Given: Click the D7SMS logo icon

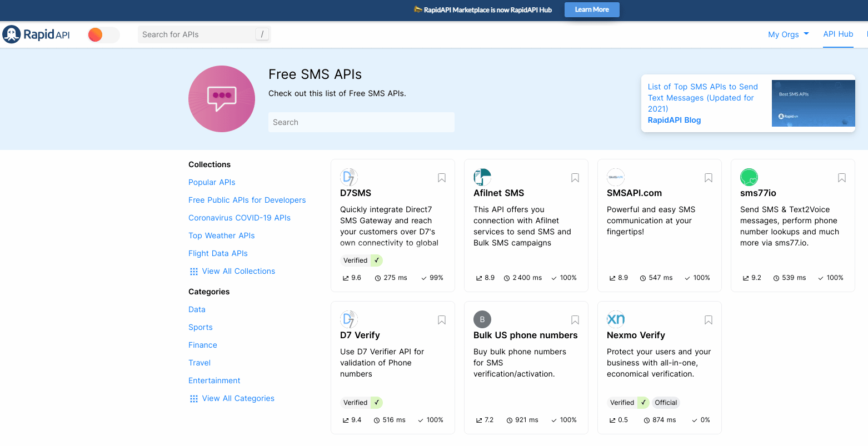Looking at the screenshot, I should [349, 177].
